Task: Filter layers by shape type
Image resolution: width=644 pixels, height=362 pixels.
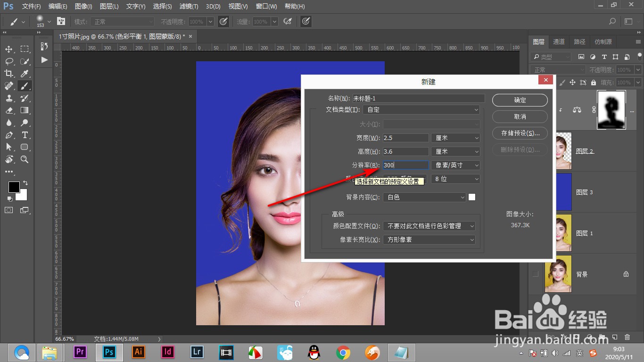Action: (615, 57)
